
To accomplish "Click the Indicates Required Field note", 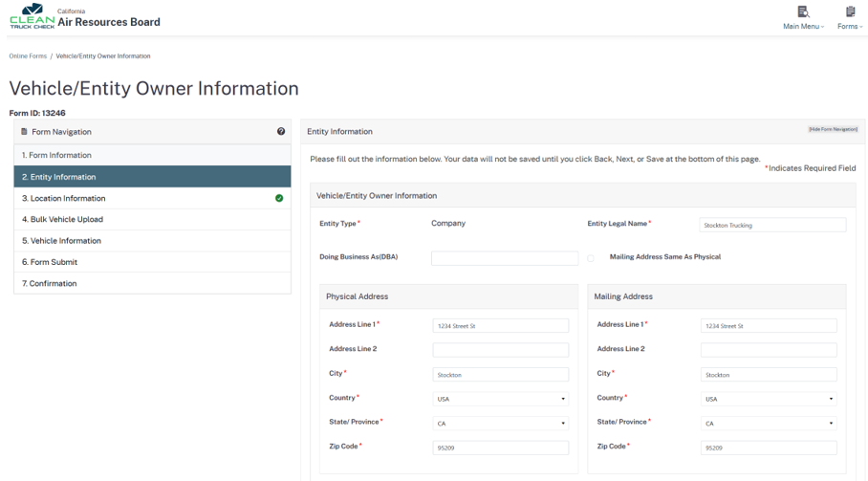I will coord(811,168).
